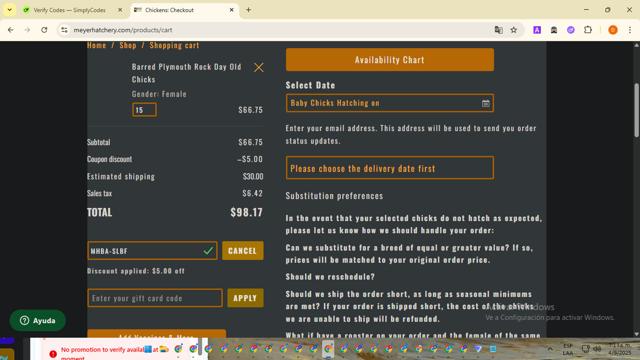Open the tab search dropdown arrow
640x360 pixels.
tap(9, 10)
